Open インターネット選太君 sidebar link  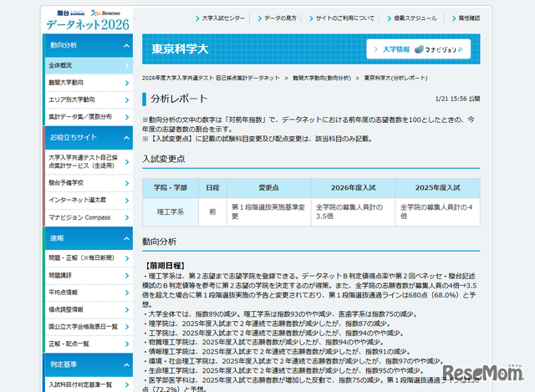click(89, 200)
